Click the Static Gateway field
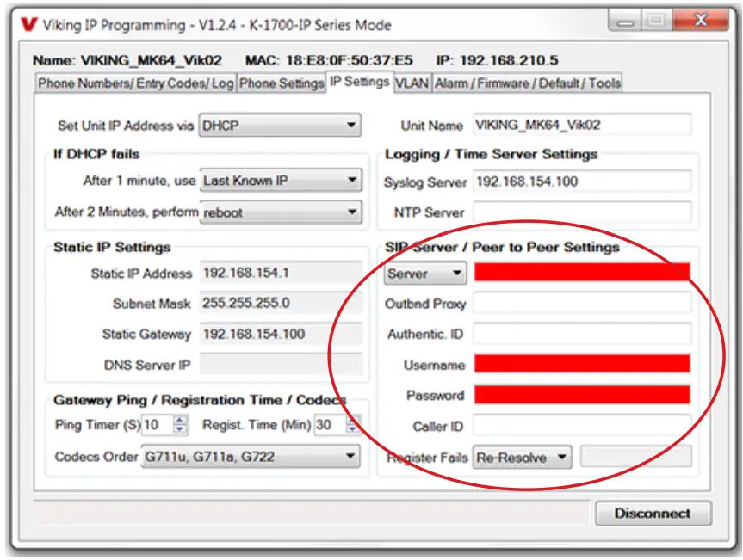The height and width of the screenshot is (560, 743). tap(281, 334)
